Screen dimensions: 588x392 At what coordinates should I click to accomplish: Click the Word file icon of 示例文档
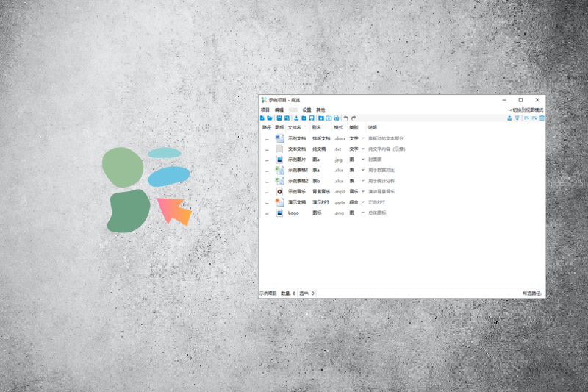280,138
